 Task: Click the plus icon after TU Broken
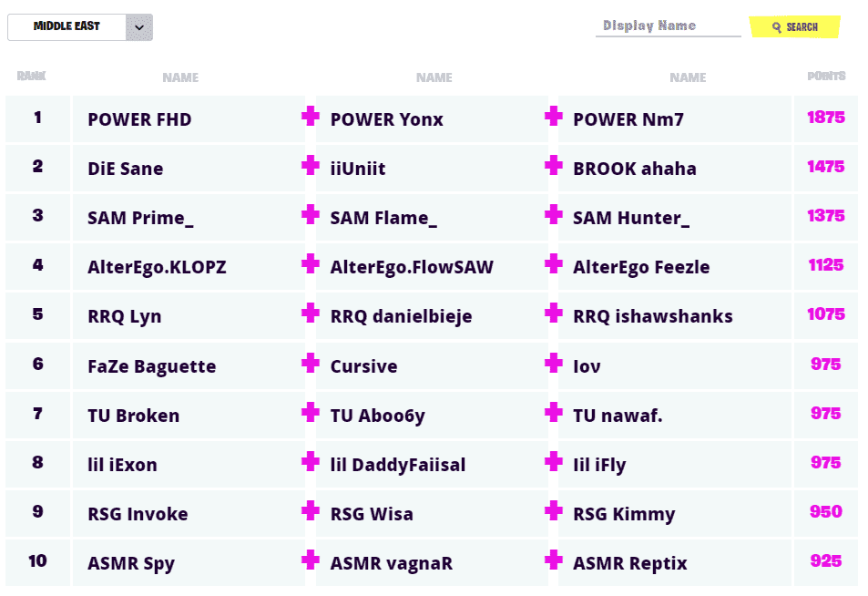click(x=311, y=412)
